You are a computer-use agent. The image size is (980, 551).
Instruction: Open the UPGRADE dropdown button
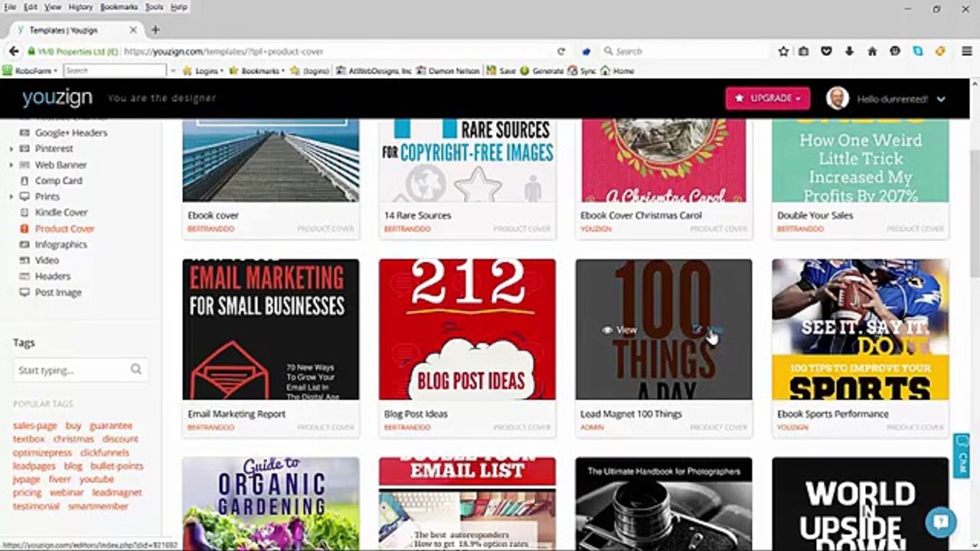[768, 98]
